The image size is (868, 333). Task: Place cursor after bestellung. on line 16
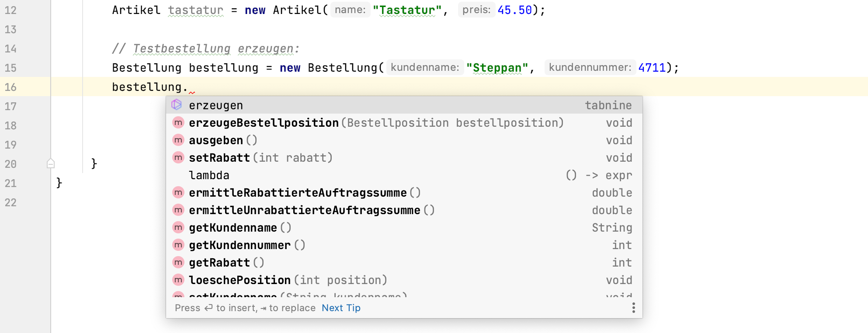coord(188,87)
